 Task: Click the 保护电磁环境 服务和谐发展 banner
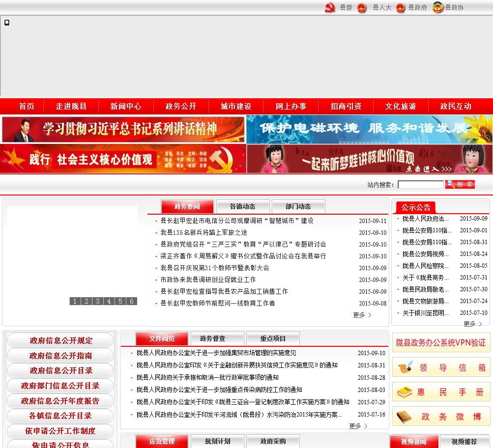tap(370, 129)
